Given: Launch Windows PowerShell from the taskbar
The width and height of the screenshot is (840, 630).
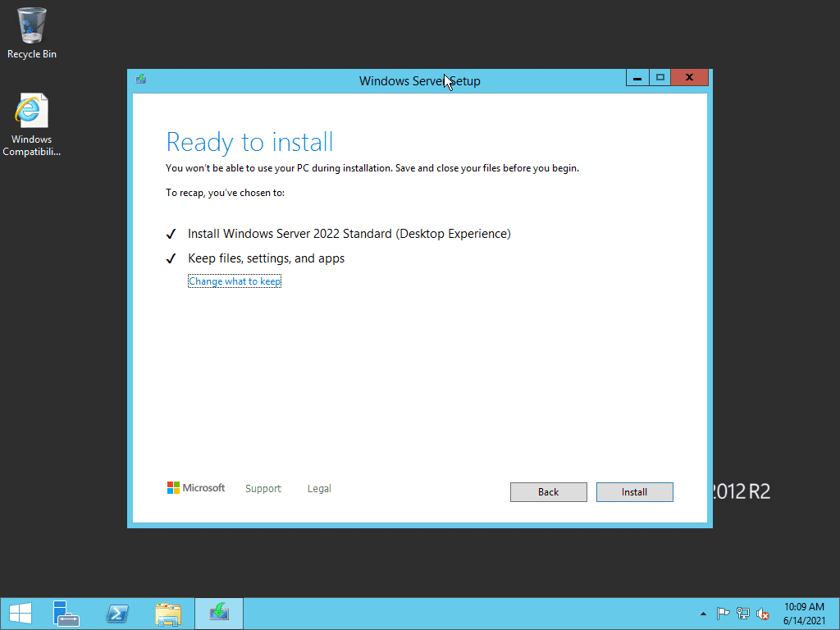Looking at the screenshot, I should tap(117, 613).
